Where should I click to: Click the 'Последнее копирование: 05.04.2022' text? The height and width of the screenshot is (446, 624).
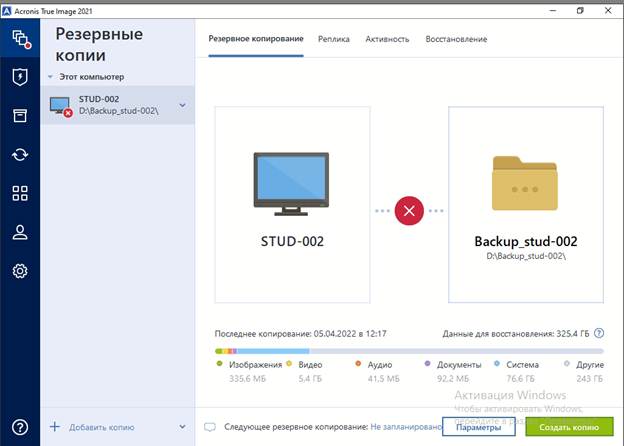[x=300, y=333]
